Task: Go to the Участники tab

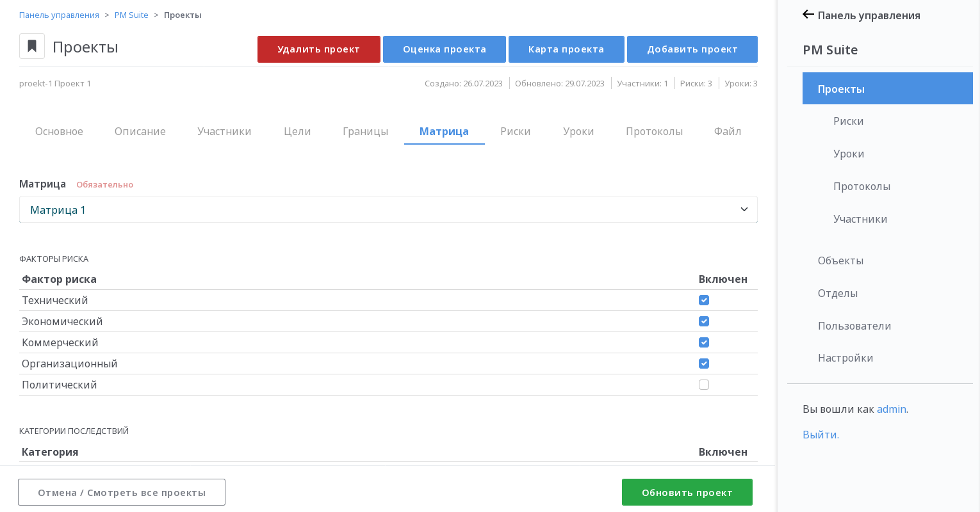Action: [224, 131]
